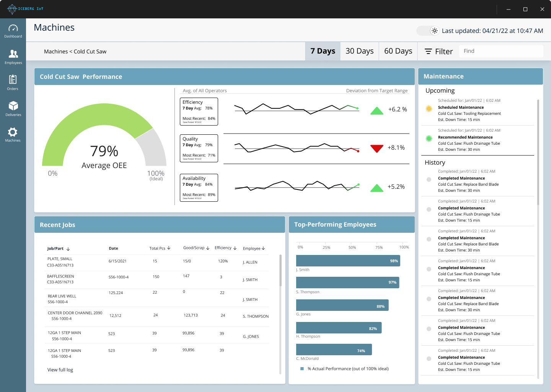This screenshot has width=551, height=392.
Task: Sort by Employee column arrow
Action: point(263,248)
